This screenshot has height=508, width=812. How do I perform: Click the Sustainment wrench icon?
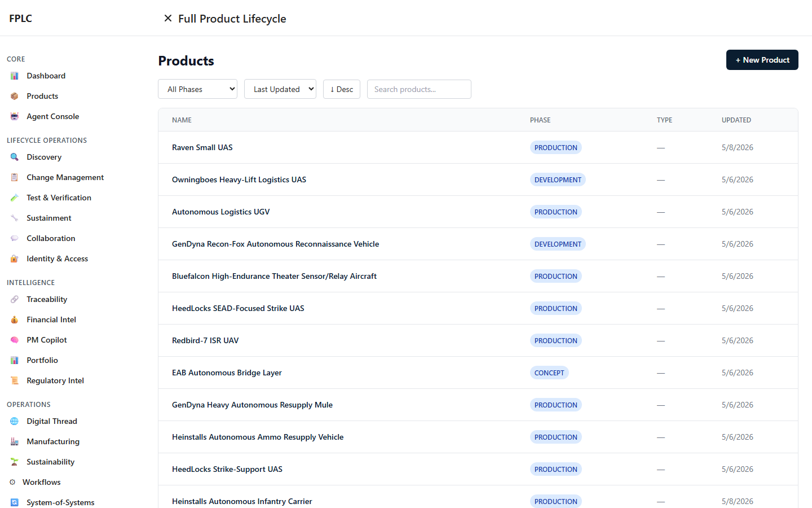15,218
